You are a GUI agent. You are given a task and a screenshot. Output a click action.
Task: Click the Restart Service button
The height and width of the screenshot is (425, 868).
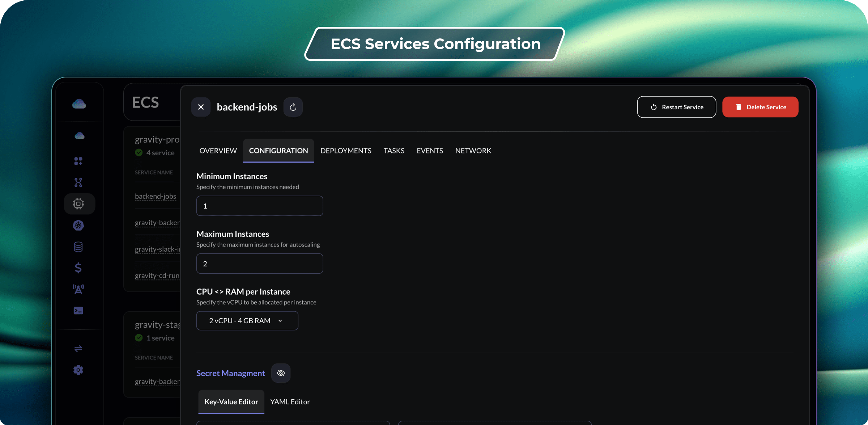pyautogui.click(x=676, y=107)
